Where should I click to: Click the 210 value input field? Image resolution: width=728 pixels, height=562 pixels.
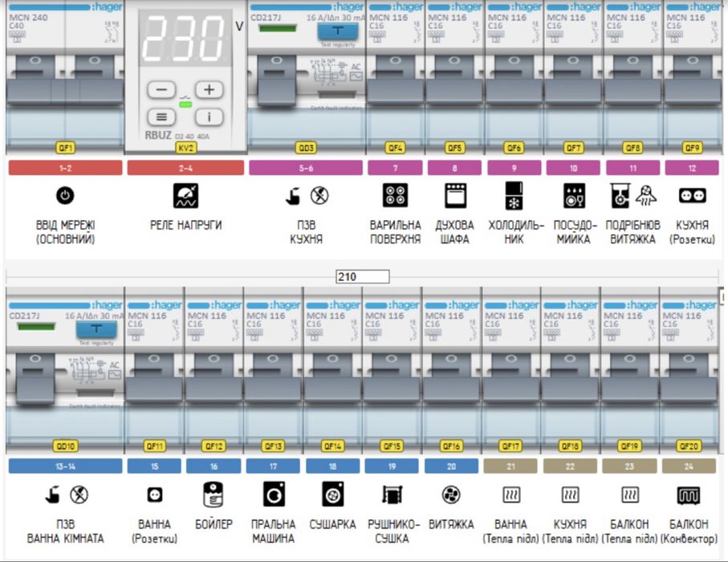coord(363,277)
